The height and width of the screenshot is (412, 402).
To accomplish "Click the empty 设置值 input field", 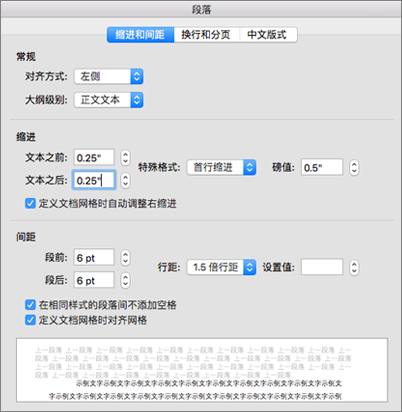I will 322,267.
